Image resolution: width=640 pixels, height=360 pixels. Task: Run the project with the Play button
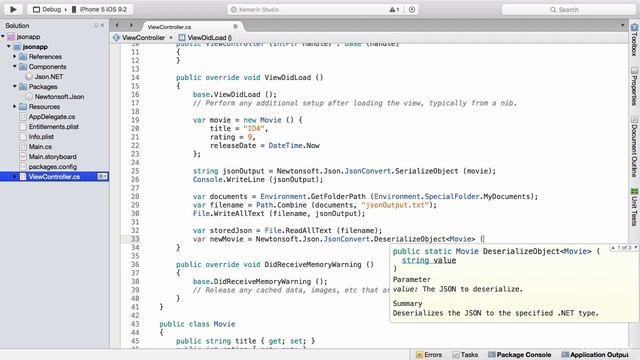pos(13,9)
